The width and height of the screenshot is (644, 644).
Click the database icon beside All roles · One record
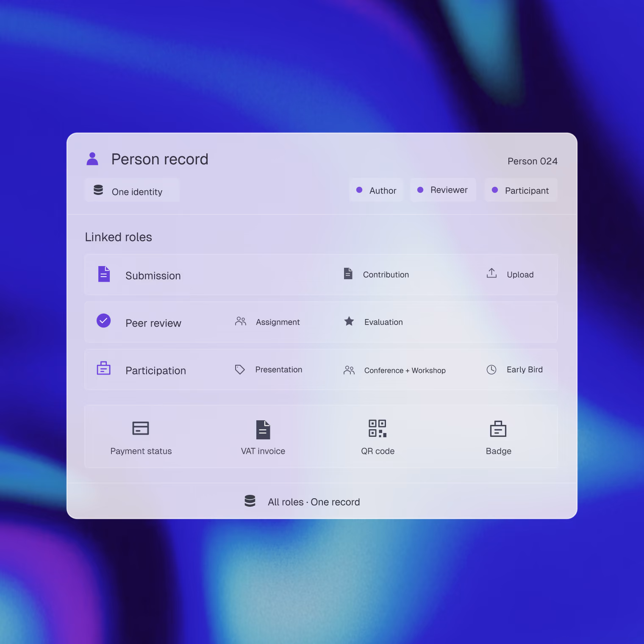250,501
